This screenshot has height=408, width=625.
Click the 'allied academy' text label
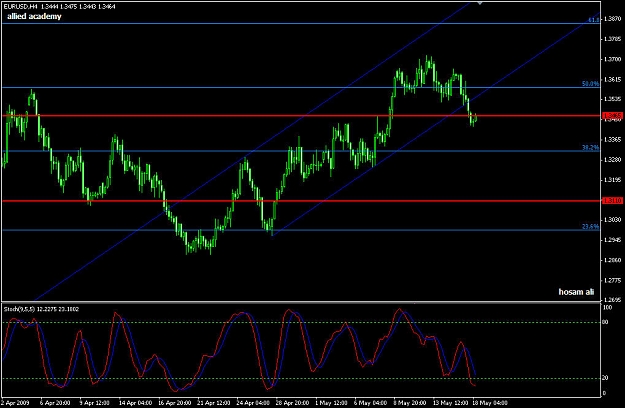point(34,16)
